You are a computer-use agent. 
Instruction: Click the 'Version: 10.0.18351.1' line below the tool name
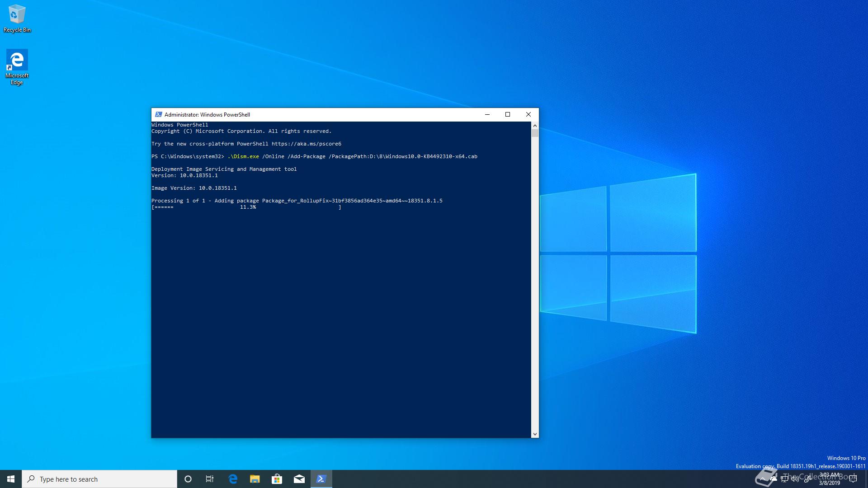(184, 176)
